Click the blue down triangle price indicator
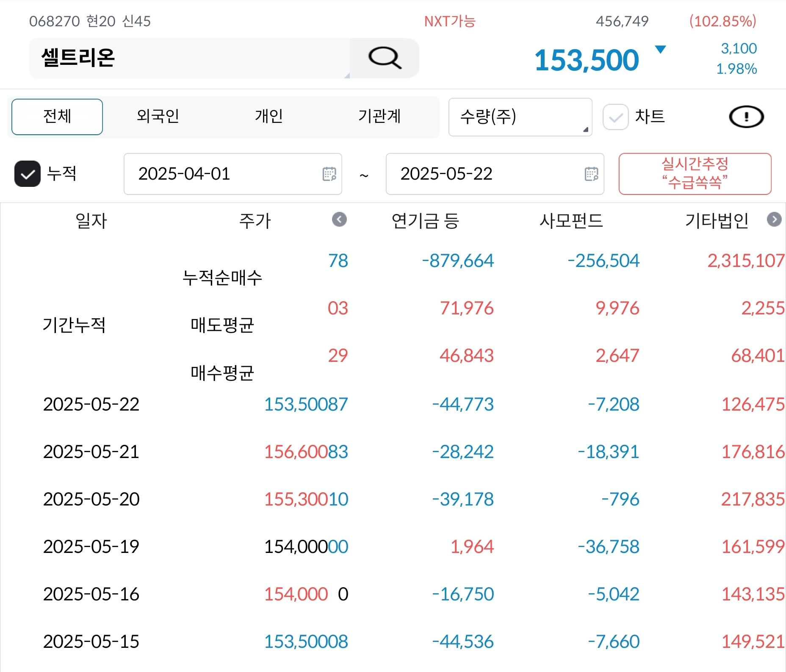The image size is (786, 672). coord(660,49)
